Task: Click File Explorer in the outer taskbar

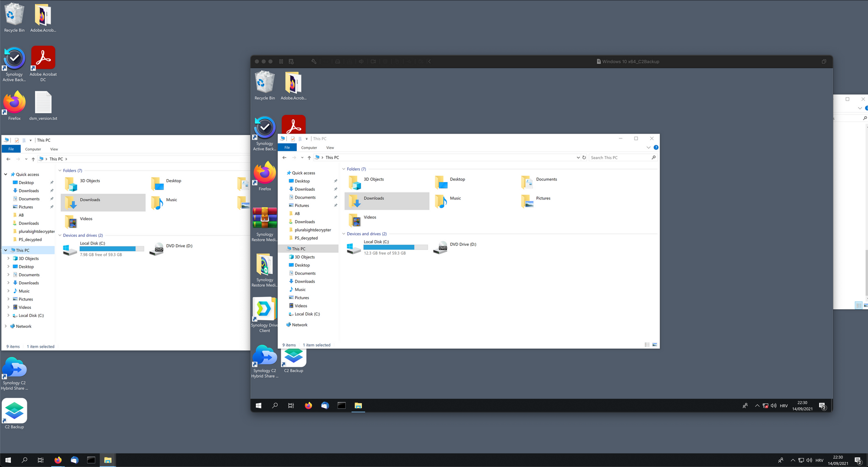Action: [x=108, y=460]
